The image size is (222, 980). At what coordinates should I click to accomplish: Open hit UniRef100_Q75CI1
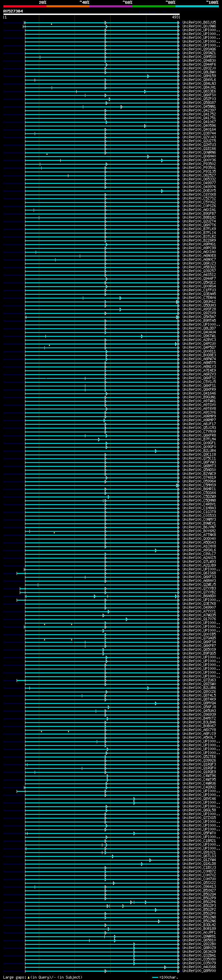tap(199, 459)
